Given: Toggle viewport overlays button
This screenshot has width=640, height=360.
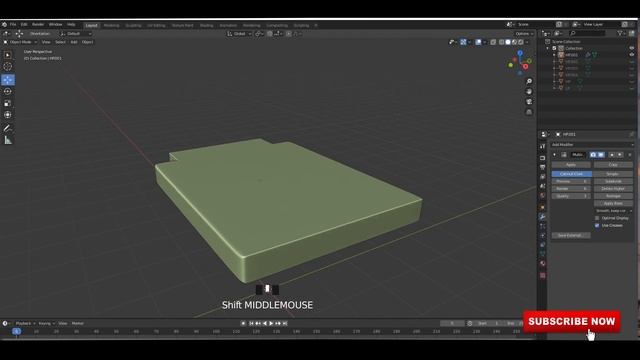Looking at the screenshot, I should point(478,42).
